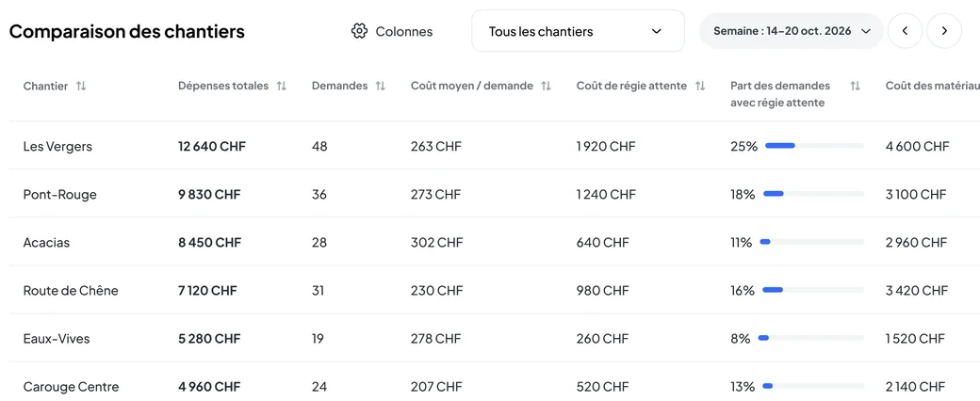The image size is (980, 401).
Task: Sort by Part des demandes arrows icon
Action: click(x=855, y=87)
